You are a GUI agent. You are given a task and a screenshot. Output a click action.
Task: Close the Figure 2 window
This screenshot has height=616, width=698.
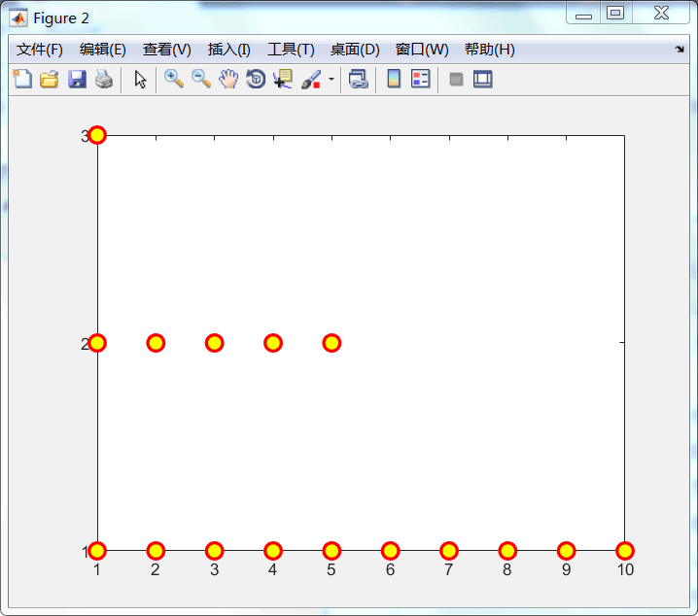tap(661, 13)
